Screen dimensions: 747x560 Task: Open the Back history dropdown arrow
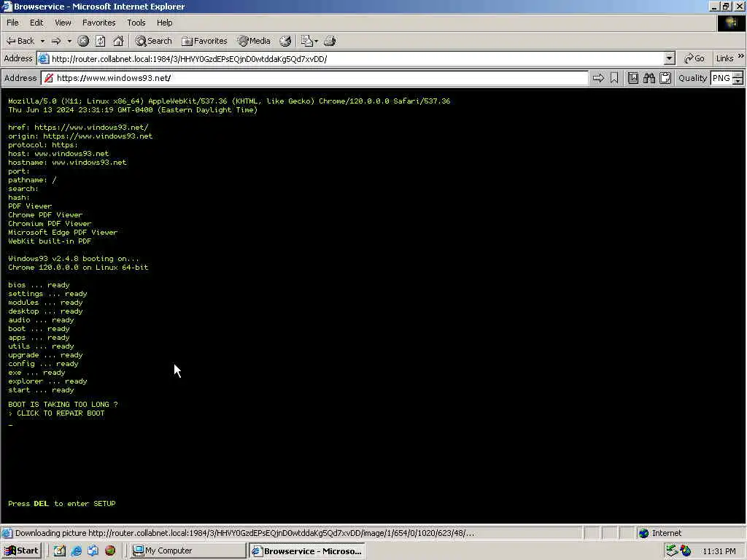point(42,41)
